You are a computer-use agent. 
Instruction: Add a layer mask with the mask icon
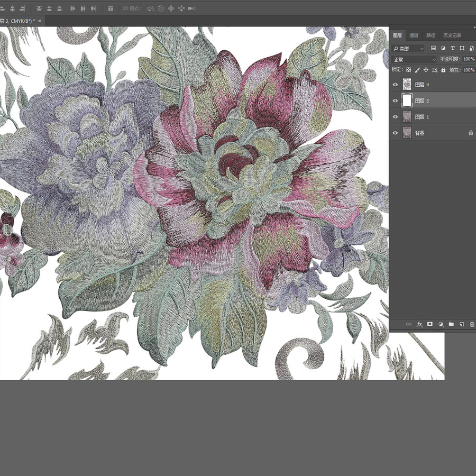(x=430, y=324)
